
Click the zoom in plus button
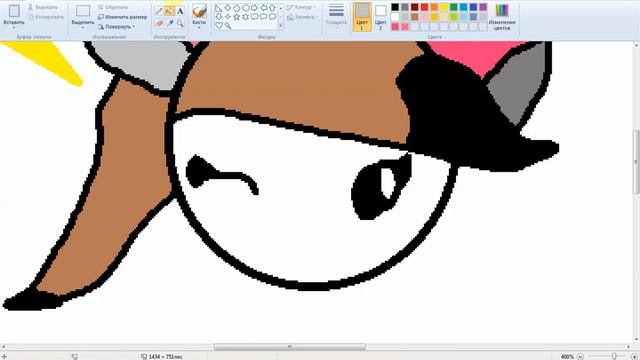tap(634, 356)
